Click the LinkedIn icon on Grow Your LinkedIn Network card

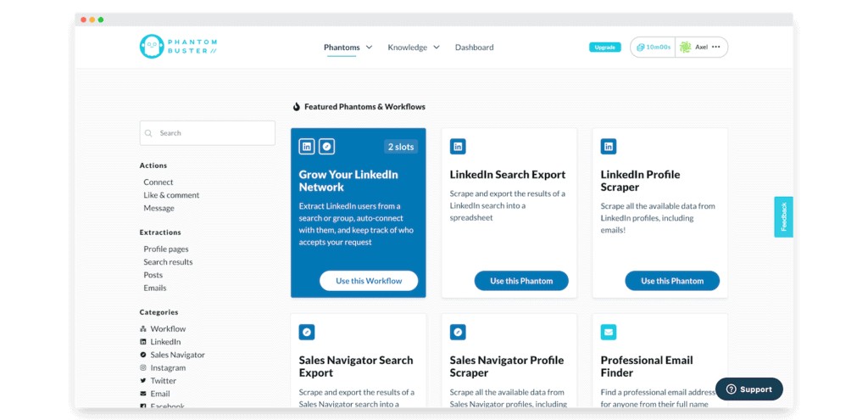click(x=307, y=147)
